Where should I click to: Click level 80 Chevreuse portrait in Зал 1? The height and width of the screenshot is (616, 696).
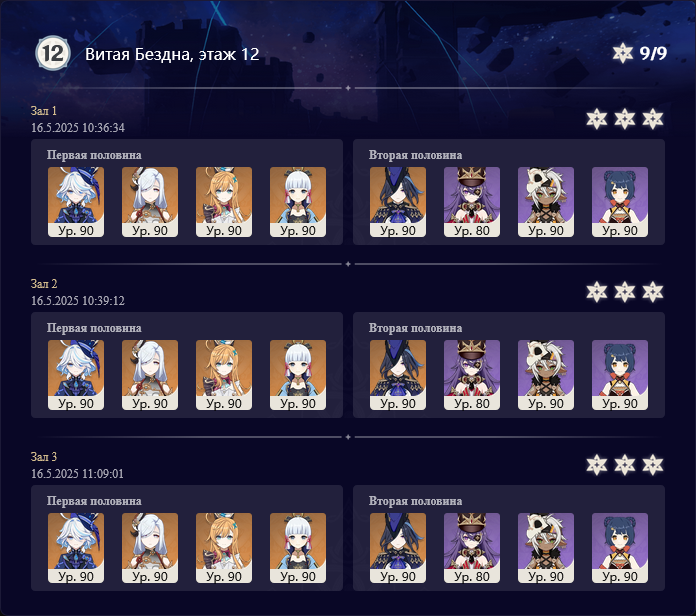point(472,202)
